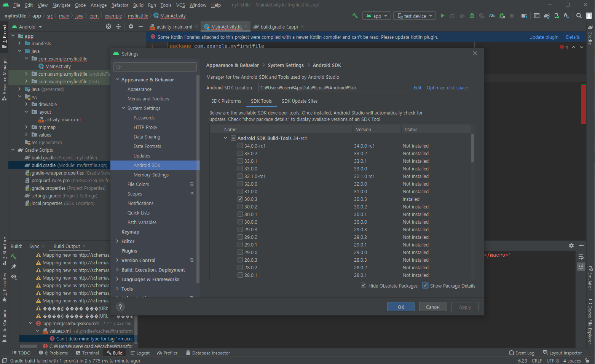Viewport: 595px width, 364px height.
Task: Open the app run configuration dropdown
Action: click(376, 16)
